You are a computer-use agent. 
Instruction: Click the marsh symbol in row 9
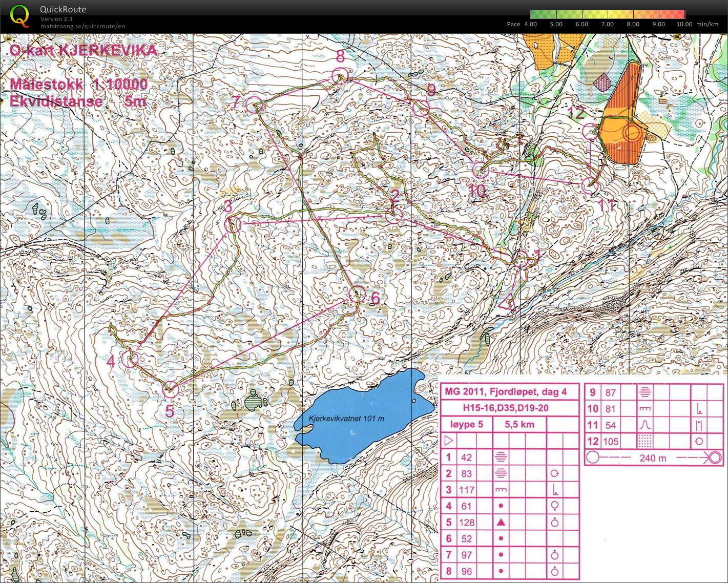click(x=646, y=392)
